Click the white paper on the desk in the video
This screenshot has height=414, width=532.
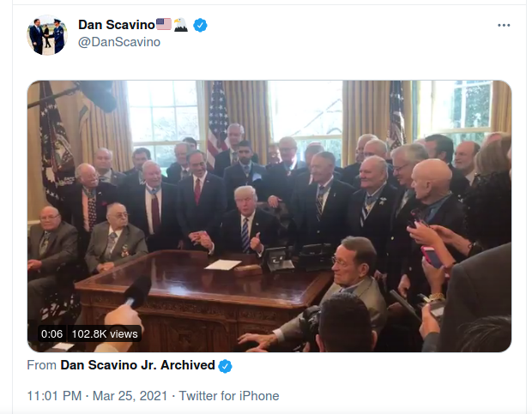tap(223, 265)
